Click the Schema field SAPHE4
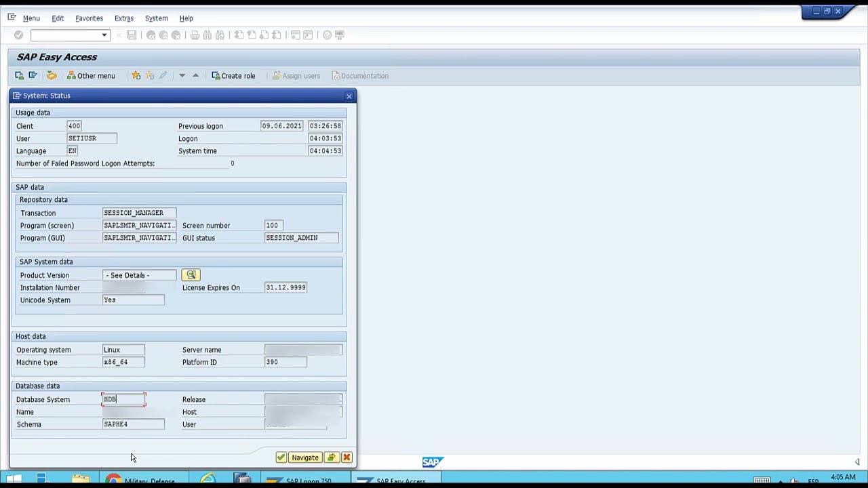 pos(133,424)
